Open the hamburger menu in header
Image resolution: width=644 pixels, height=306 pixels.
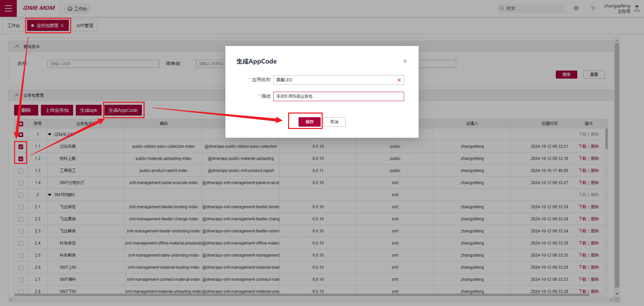8,8
